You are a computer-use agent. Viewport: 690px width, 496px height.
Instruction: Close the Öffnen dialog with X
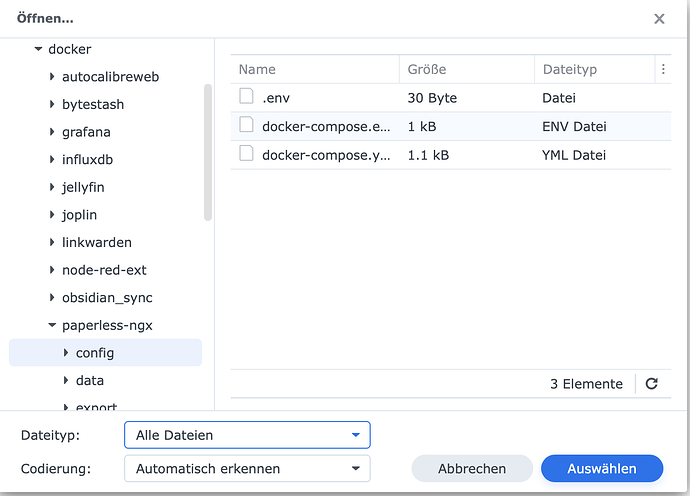[x=659, y=19]
